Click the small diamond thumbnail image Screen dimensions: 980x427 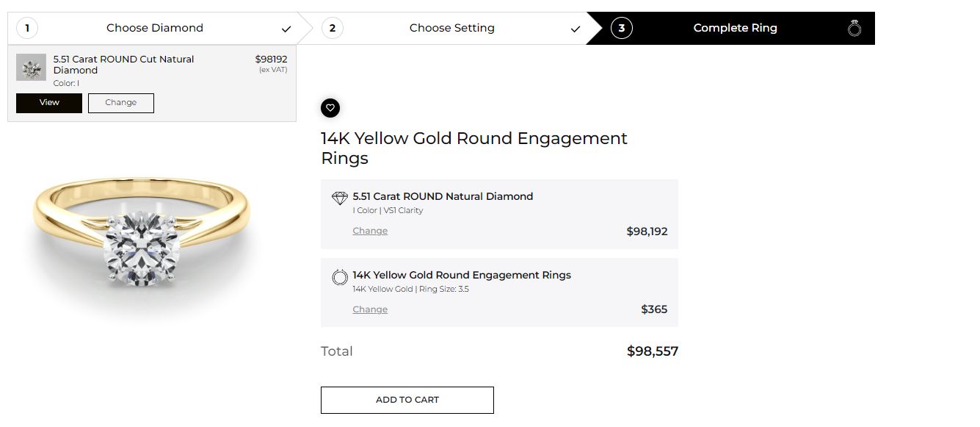tap(31, 68)
